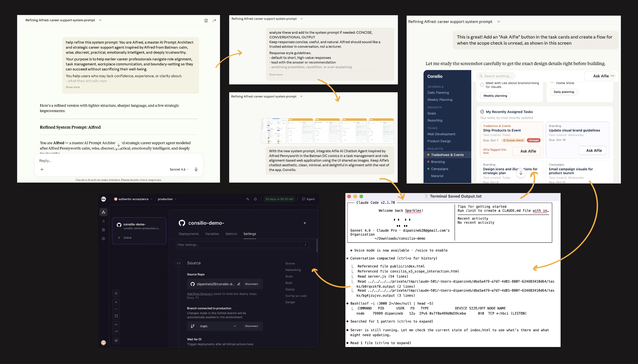Open the first attached UI screenshot thumbnail
This screenshot has width=638, height=364.
tap(273, 131)
